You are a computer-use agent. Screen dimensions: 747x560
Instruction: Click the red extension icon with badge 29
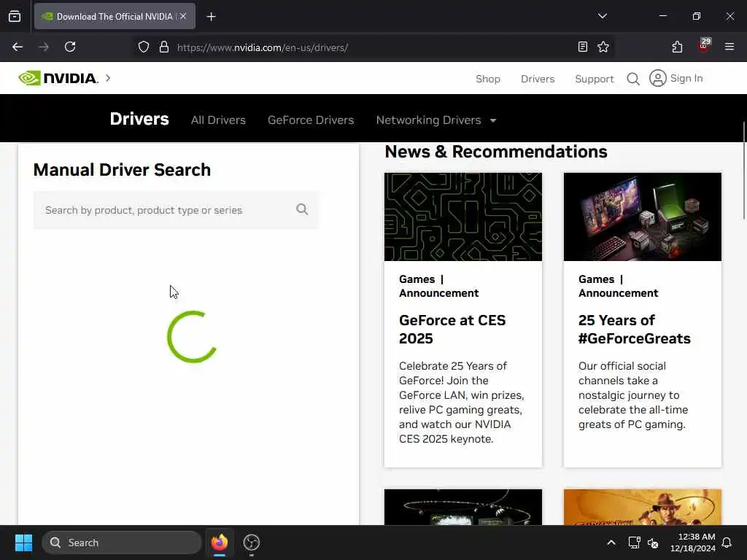tap(704, 46)
